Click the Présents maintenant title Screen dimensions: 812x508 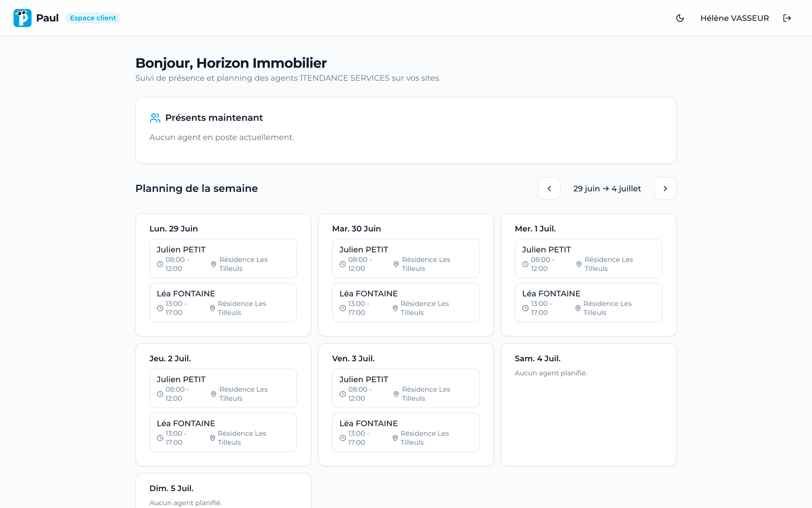(x=214, y=118)
